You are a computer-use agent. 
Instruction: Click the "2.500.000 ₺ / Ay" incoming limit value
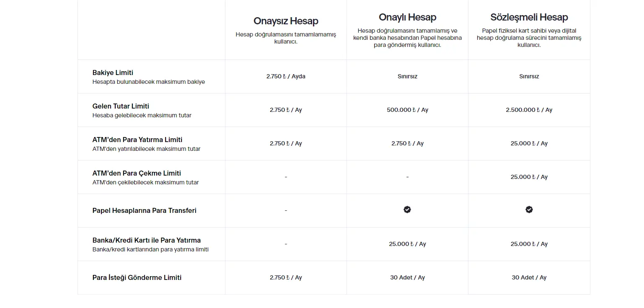click(529, 110)
